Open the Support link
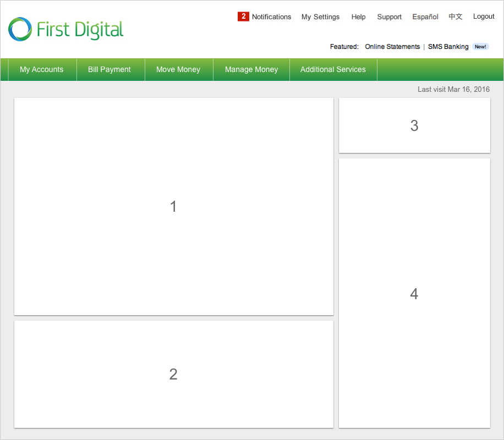 click(x=389, y=16)
